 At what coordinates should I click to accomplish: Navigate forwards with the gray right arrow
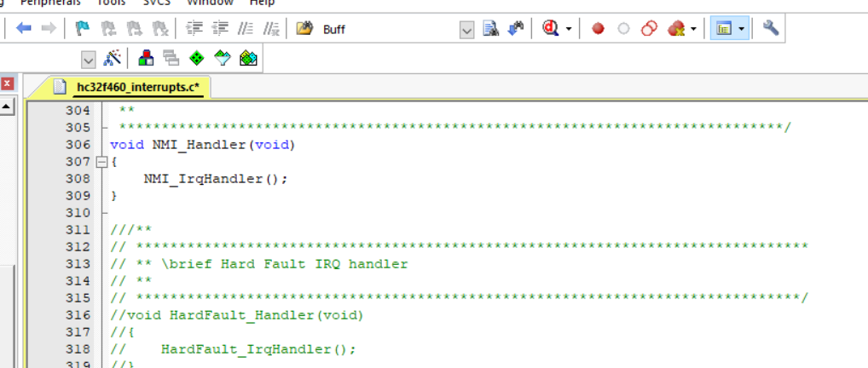49,28
